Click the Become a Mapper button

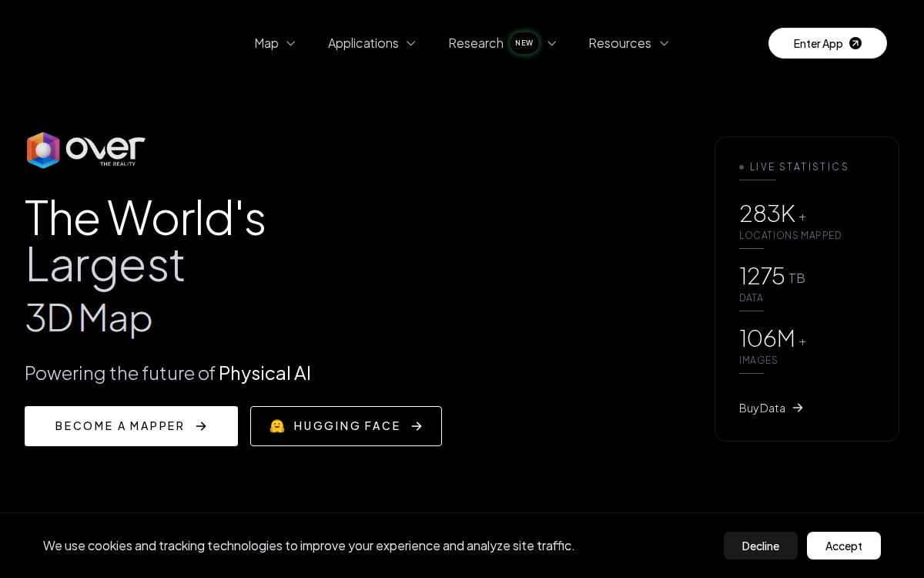click(131, 426)
